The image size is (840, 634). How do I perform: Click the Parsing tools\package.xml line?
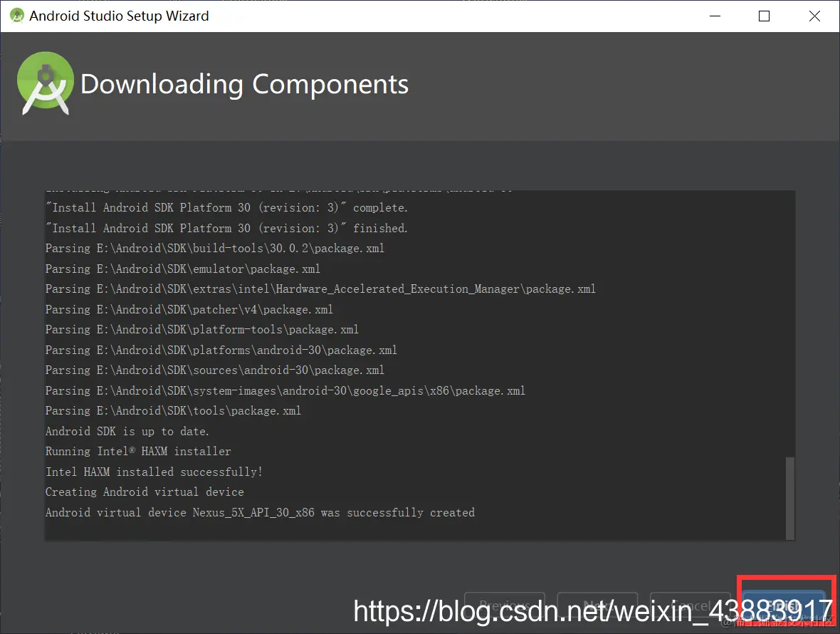point(173,411)
